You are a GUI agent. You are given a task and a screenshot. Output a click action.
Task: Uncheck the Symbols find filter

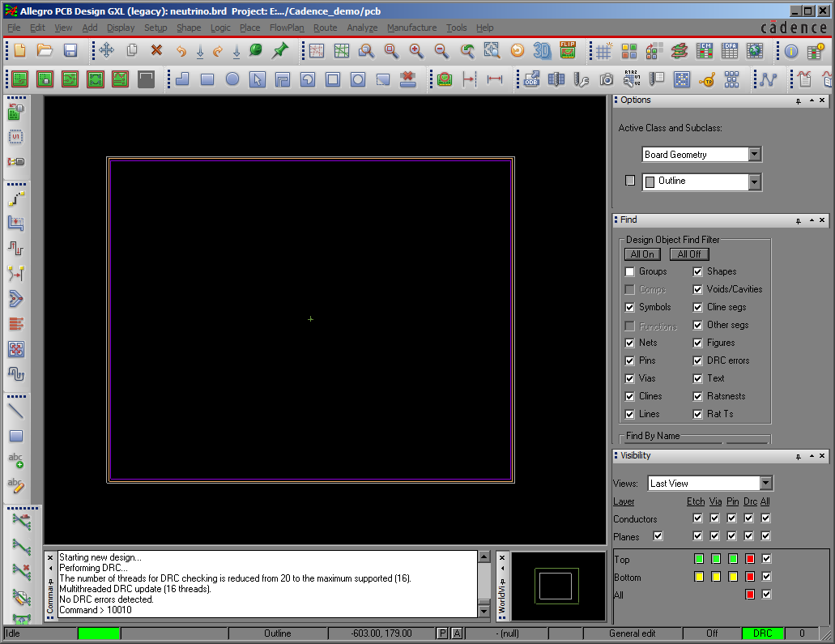coord(630,307)
